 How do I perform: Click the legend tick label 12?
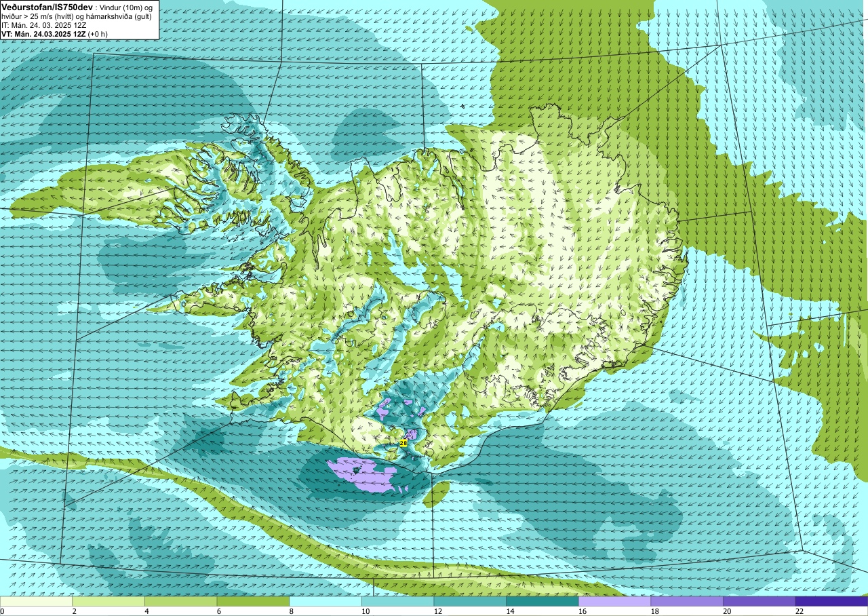438,611
